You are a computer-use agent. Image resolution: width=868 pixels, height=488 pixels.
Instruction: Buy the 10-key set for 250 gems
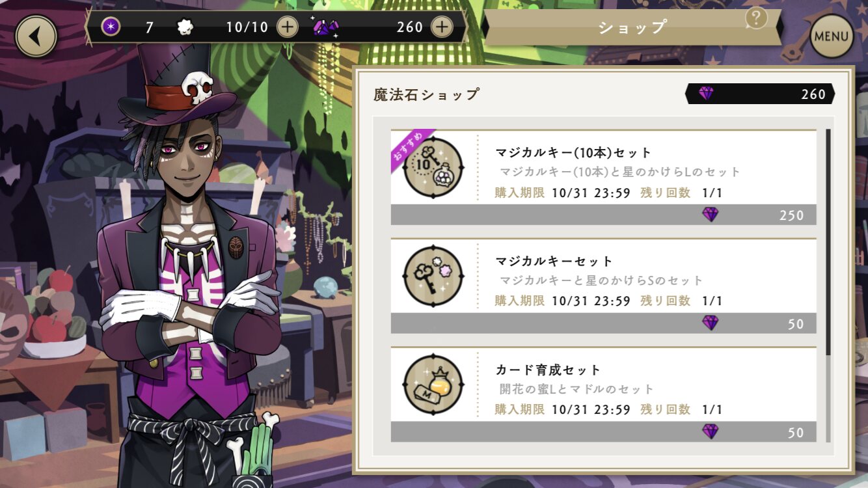click(603, 215)
